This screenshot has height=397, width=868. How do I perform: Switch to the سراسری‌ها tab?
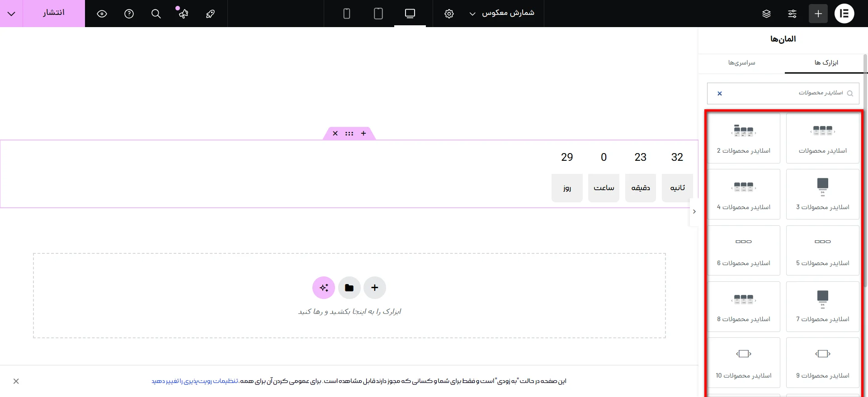pyautogui.click(x=741, y=63)
